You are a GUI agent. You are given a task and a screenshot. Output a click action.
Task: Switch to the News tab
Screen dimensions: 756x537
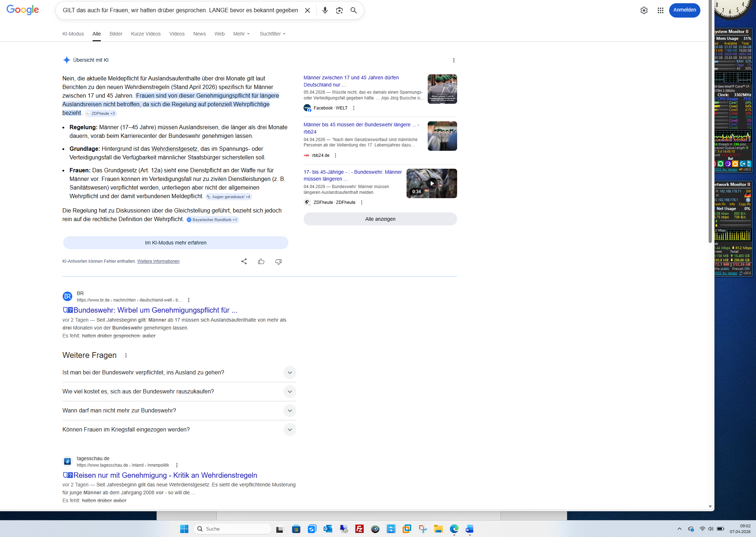199,34
